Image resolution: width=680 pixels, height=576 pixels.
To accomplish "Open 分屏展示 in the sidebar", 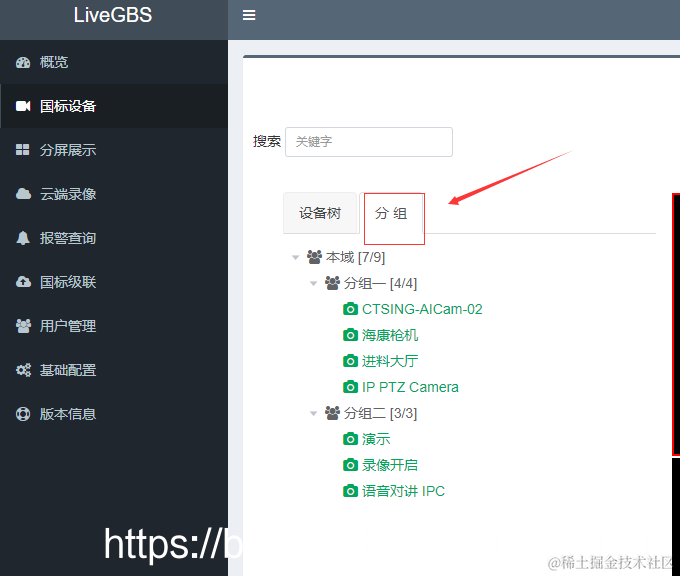I will tap(114, 150).
